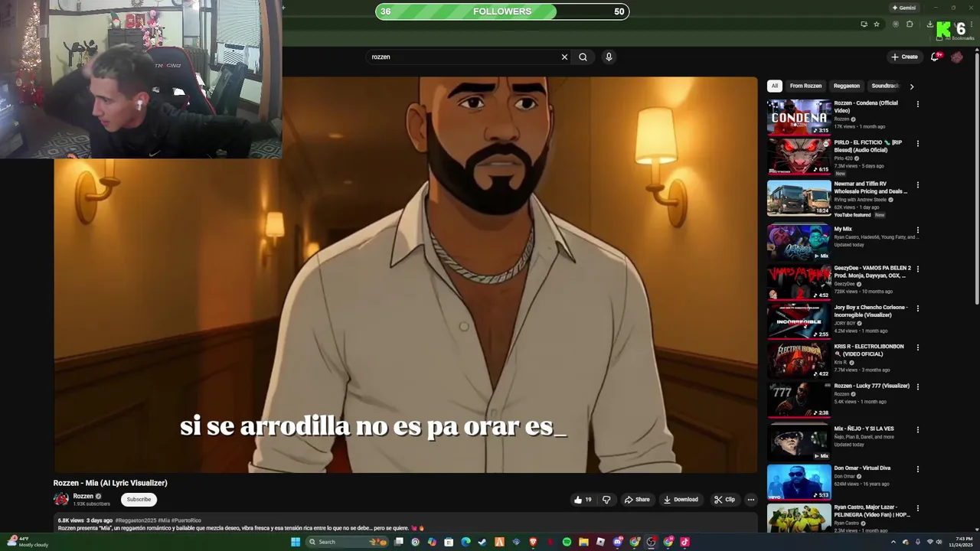Screen dimensions: 980x551
Task: Open options menu for Rozzen - Condena
Action: [x=917, y=104]
